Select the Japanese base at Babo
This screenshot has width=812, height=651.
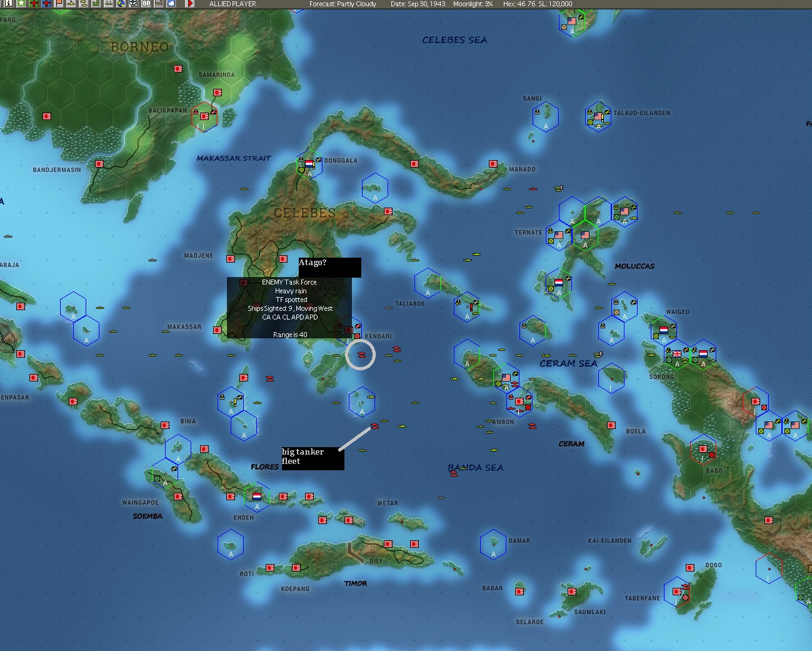(x=703, y=449)
